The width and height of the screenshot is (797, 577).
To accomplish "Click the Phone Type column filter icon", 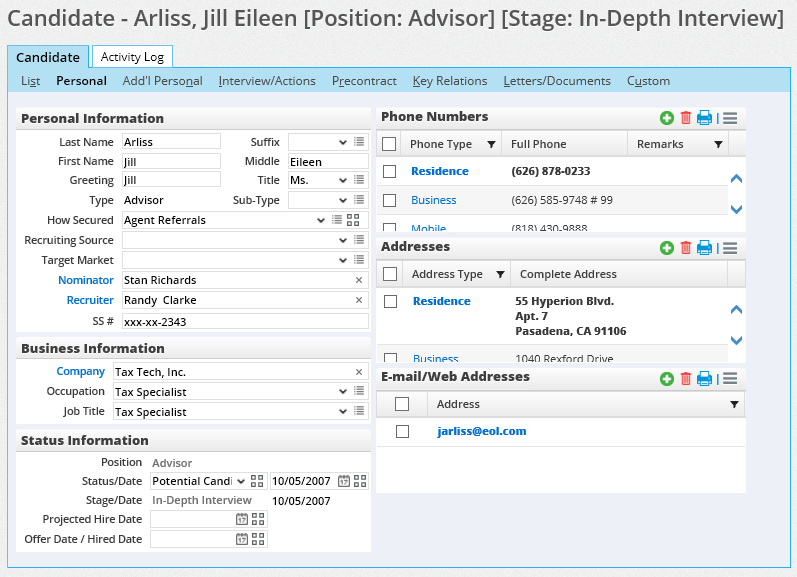I will click(x=490, y=145).
